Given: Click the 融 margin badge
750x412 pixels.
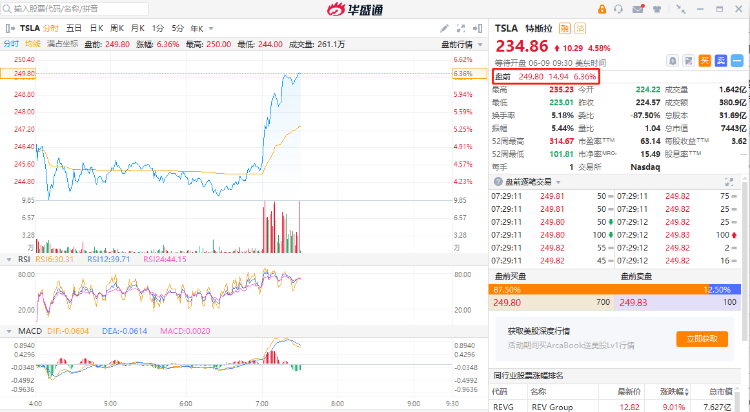Looking at the screenshot, I should click(564, 28).
